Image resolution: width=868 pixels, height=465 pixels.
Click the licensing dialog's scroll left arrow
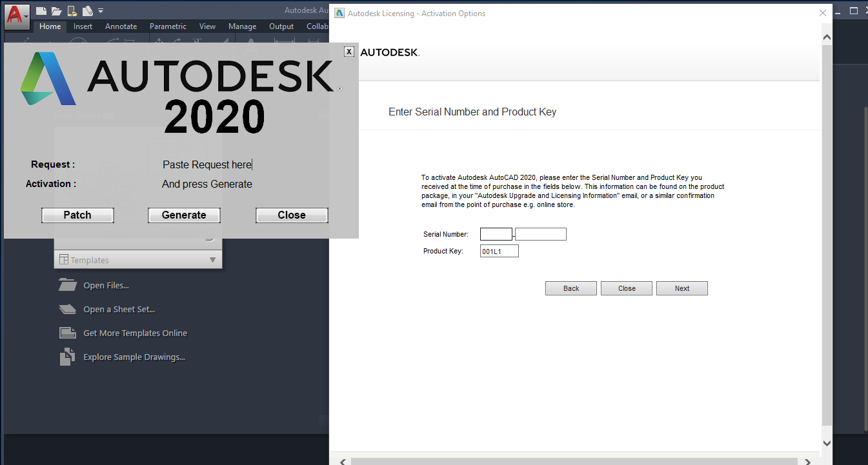[x=343, y=462]
